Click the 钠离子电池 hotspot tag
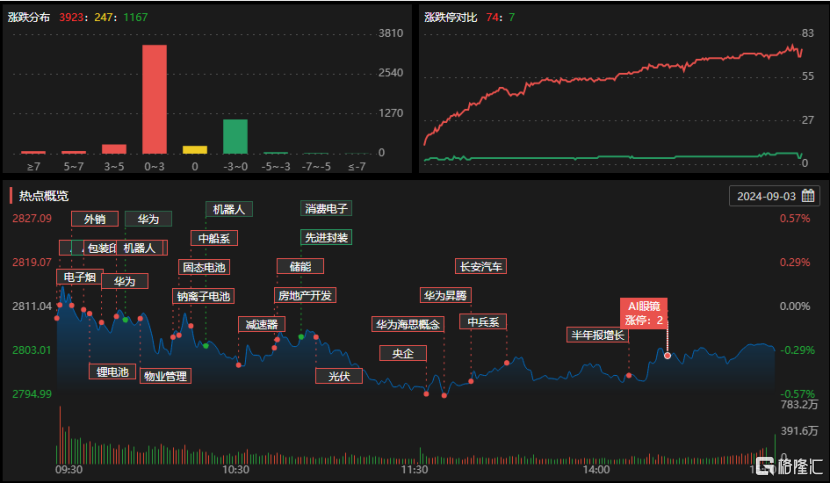The image size is (830, 483). click(x=203, y=296)
